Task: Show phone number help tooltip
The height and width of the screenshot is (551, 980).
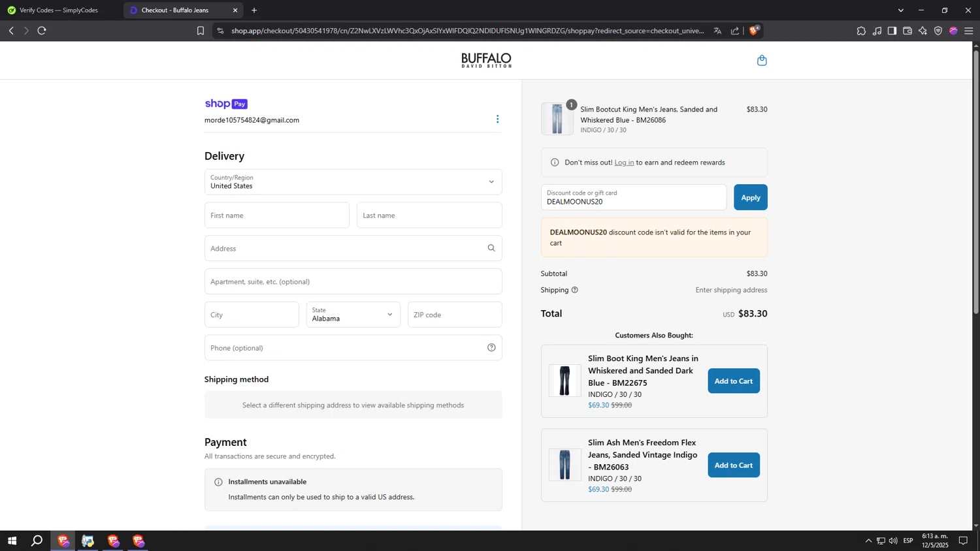Action: (491, 348)
